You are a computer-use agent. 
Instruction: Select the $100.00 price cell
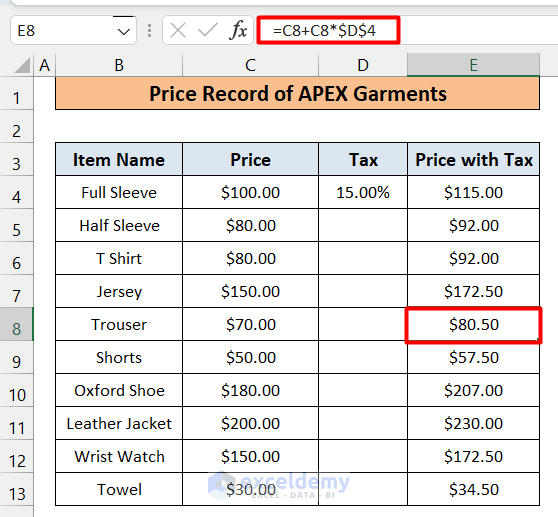pyautogui.click(x=250, y=192)
